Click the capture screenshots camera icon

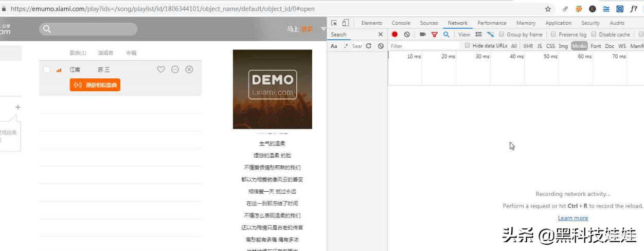click(x=422, y=35)
